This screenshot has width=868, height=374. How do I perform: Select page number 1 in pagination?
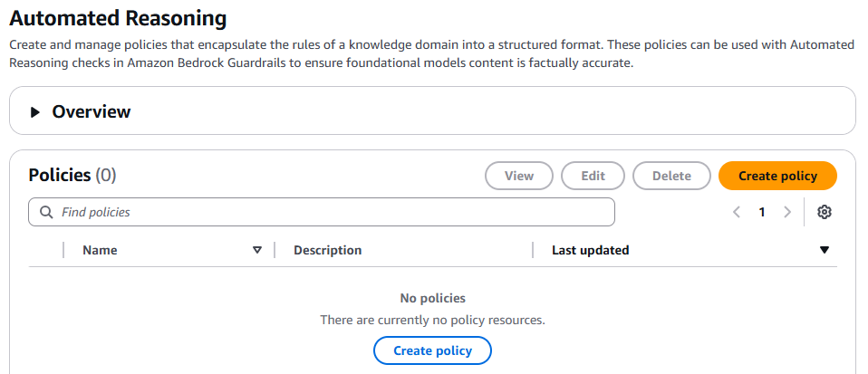pyautogui.click(x=762, y=212)
